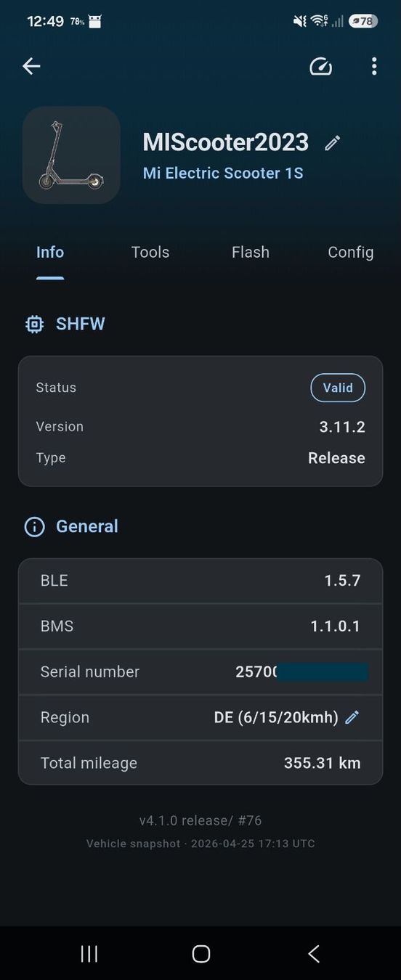401x980 pixels.
Task: Switch to the Tools tab
Action: coord(150,252)
